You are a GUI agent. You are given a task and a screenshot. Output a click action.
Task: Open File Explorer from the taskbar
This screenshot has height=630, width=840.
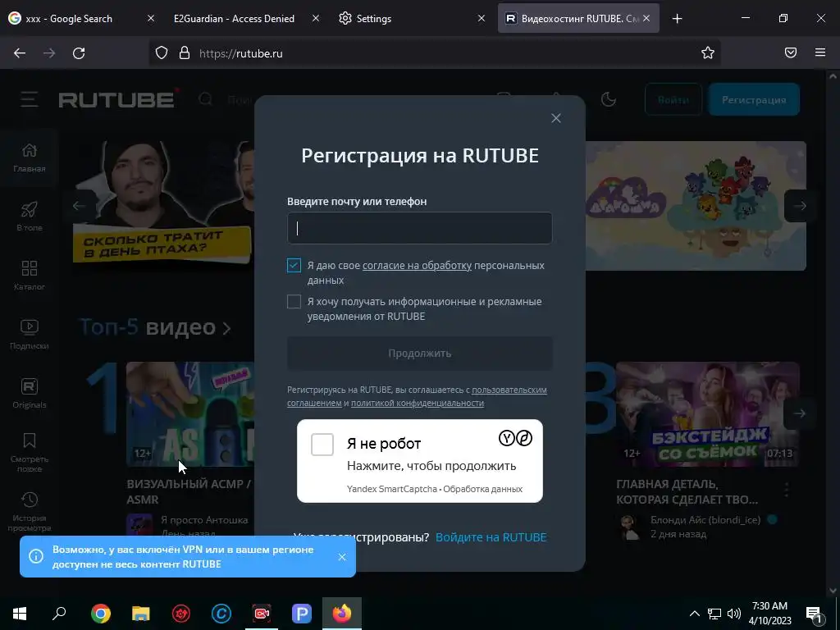tap(141, 614)
